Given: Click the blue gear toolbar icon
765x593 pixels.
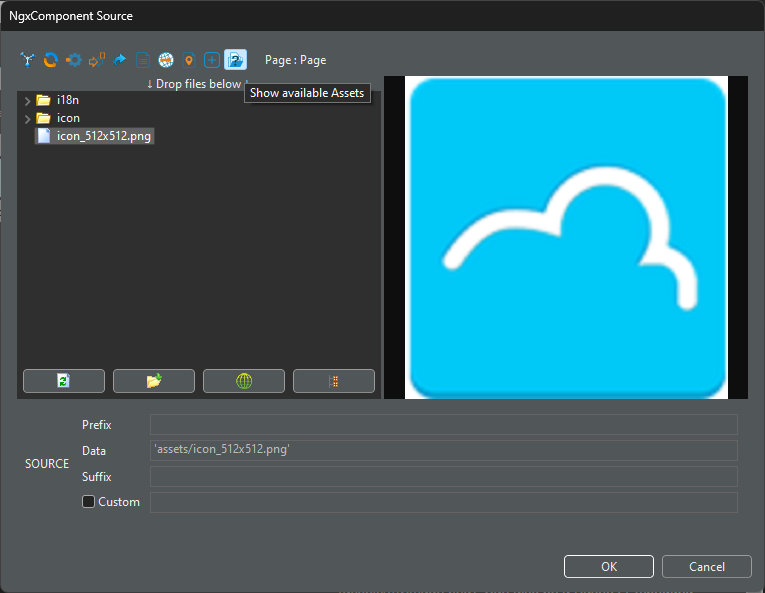Looking at the screenshot, I should point(74,60).
